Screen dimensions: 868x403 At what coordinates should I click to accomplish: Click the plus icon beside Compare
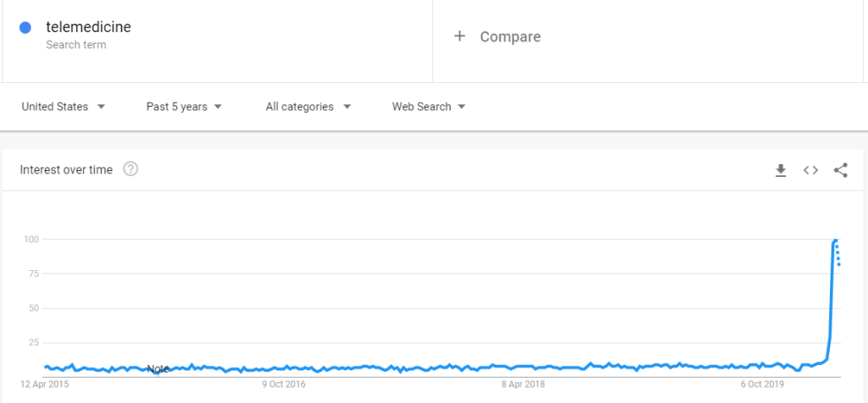pos(459,36)
